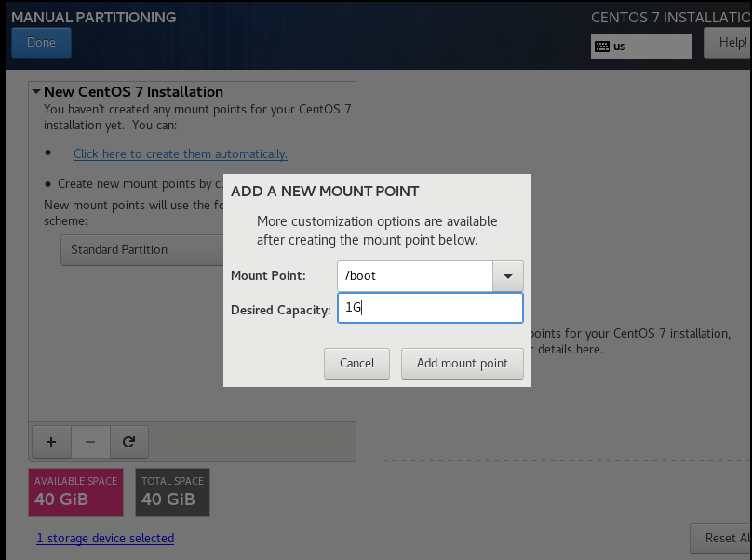Image resolution: width=752 pixels, height=560 pixels.
Task: Click the MANUAL PARTITIONING heading
Action: [x=93, y=18]
